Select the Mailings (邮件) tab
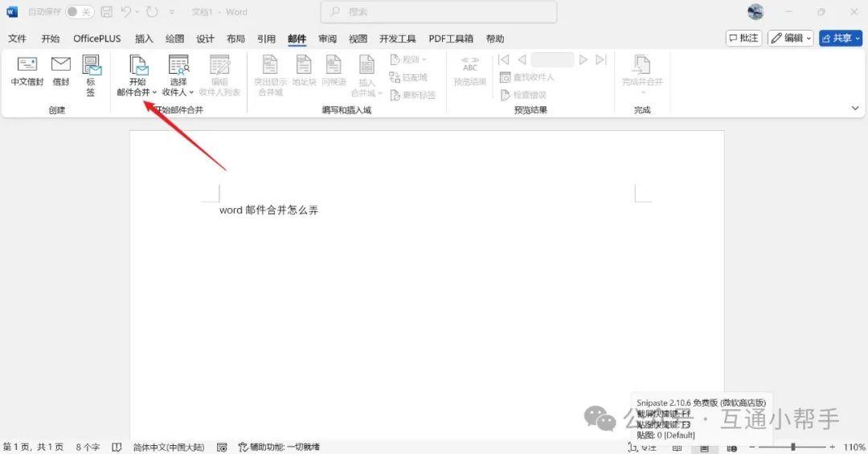The width and height of the screenshot is (868, 454). [x=297, y=39]
